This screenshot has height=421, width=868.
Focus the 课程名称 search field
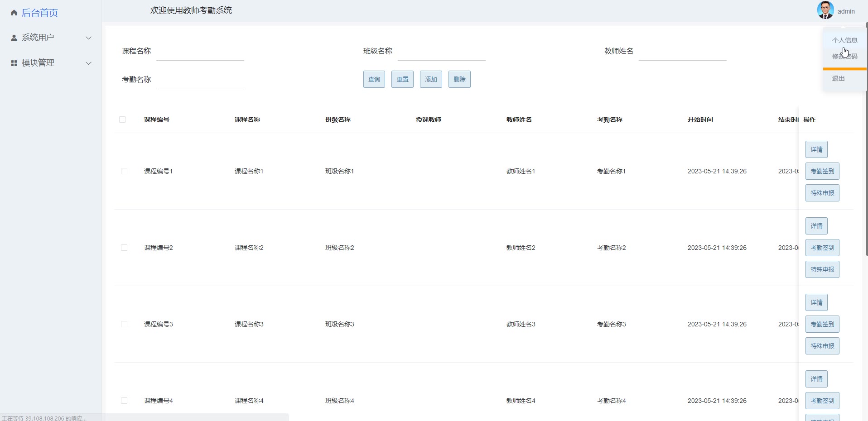[200, 51]
